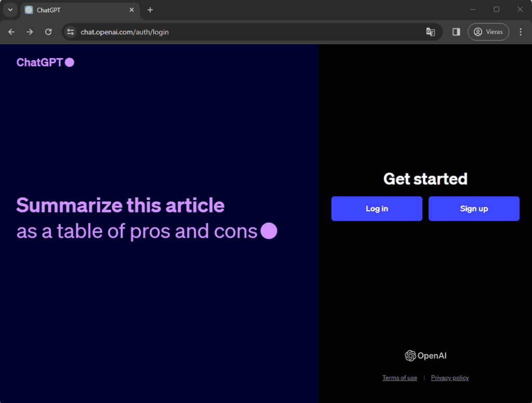View site information icon in address bar

pos(71,32)
